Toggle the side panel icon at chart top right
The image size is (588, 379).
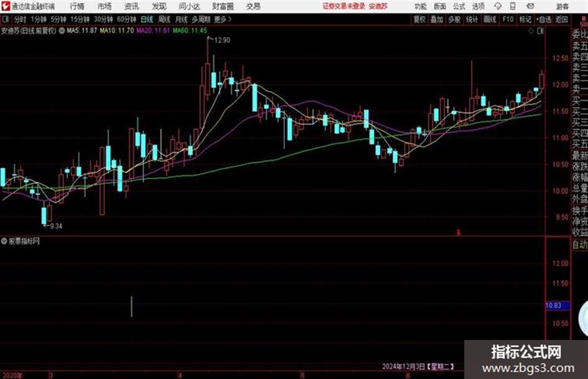[540, 31]
